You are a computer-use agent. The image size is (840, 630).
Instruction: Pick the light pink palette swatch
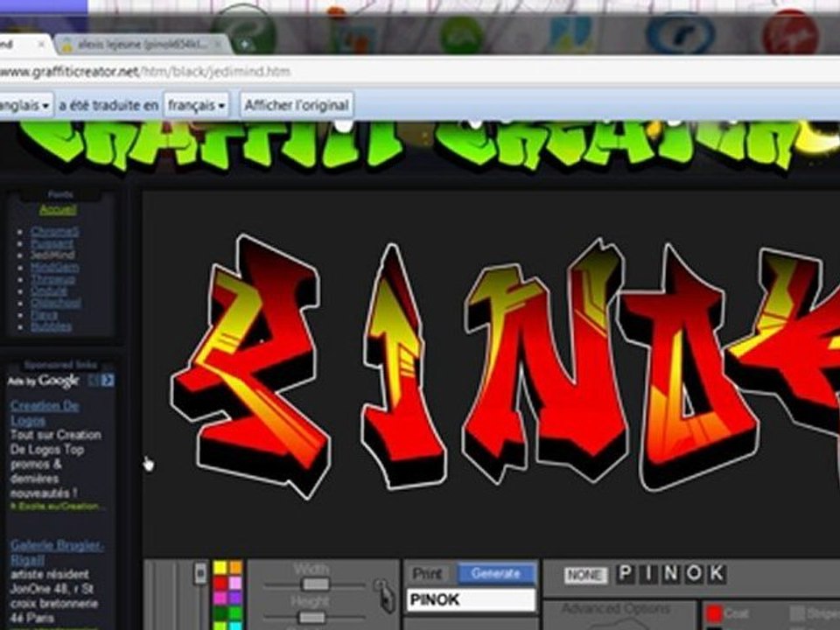coord(235,583)
